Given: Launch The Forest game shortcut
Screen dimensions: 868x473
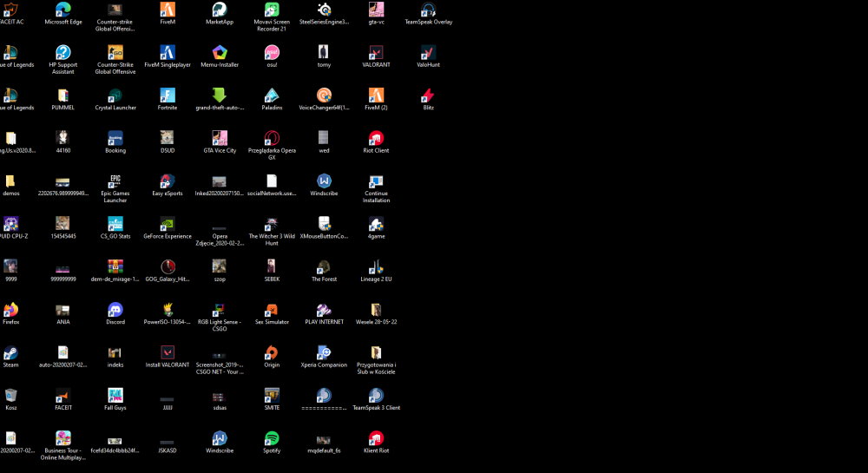Looking at the screenshot, I should point(324,266).
